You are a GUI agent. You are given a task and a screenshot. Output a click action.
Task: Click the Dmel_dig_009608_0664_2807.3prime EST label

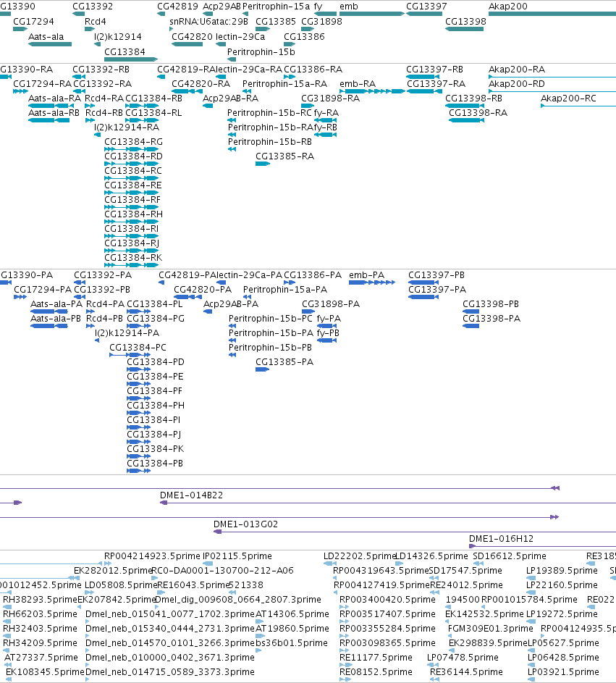[x=238, y=600]
